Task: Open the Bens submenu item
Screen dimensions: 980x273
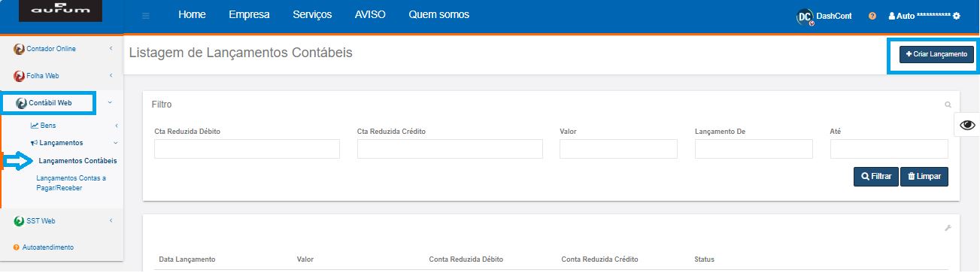Action: [x=47, y=126]
